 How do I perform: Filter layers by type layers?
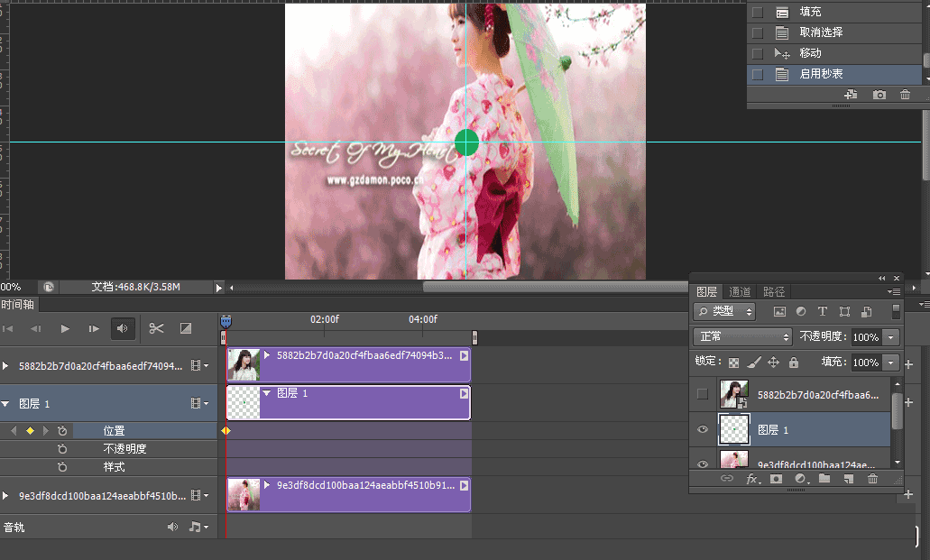click(x=822, y=311)
